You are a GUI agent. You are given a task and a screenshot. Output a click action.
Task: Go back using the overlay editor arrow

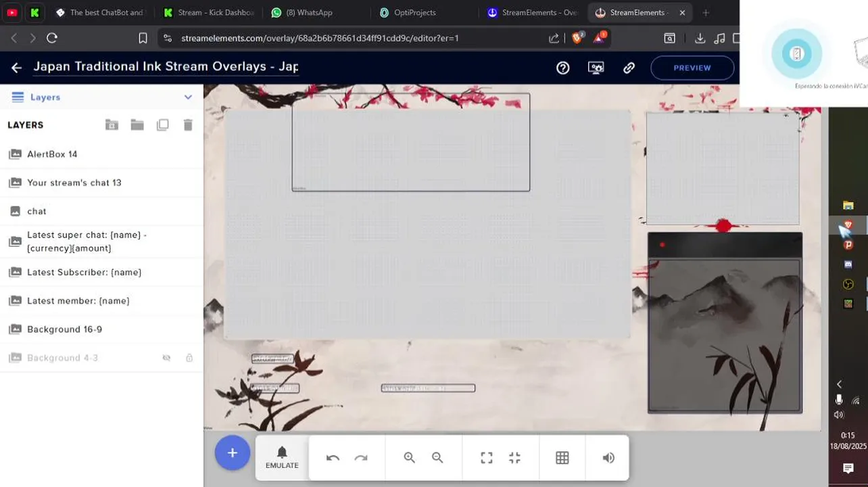[17, 68]
